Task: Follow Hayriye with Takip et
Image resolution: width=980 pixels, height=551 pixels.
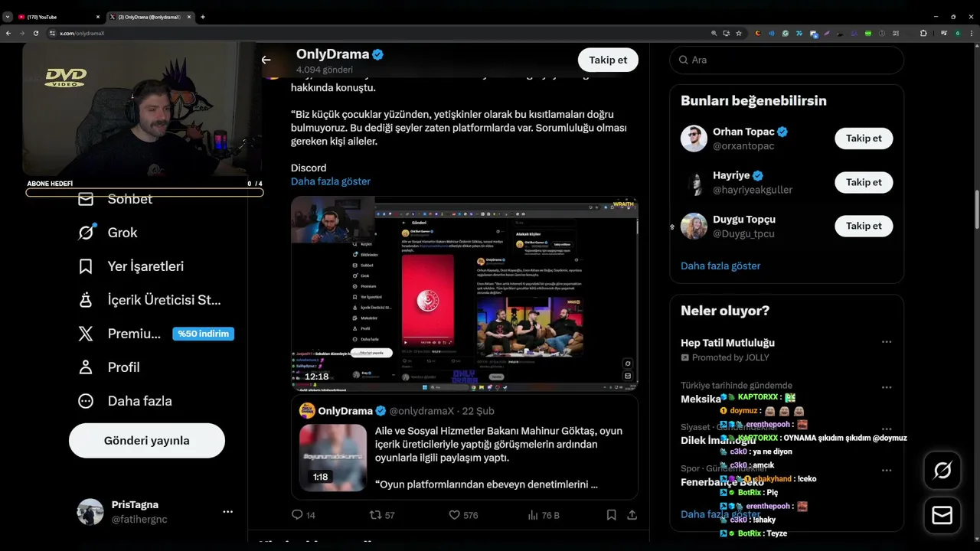Action: [864, 182]
